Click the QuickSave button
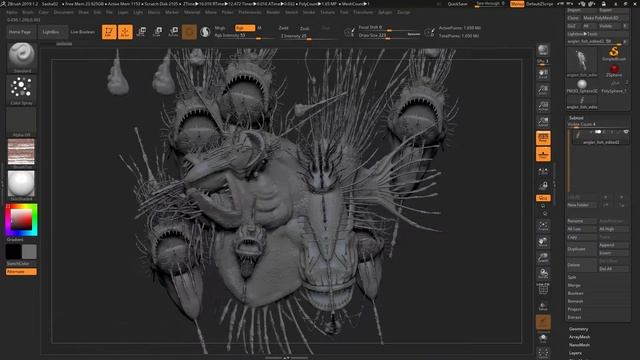Image resolution: width=640 pixels, height=360 pixels. [x=458, y=4]
